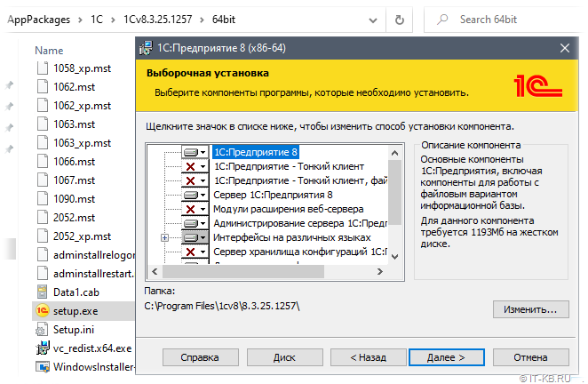Select file icon of 2052_xp.mst
Viewport: 588px width, 384px height.
coord(43,236)
